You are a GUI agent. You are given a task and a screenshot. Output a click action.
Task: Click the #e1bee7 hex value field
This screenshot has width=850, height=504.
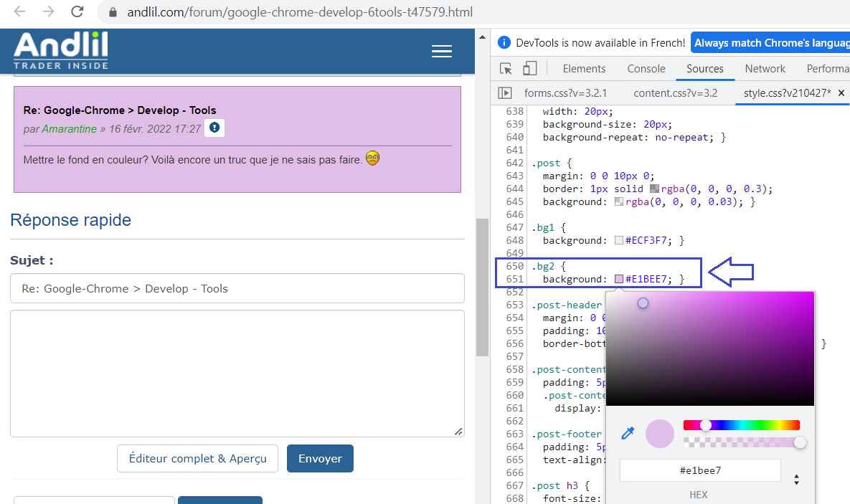[x=700, y=470]
